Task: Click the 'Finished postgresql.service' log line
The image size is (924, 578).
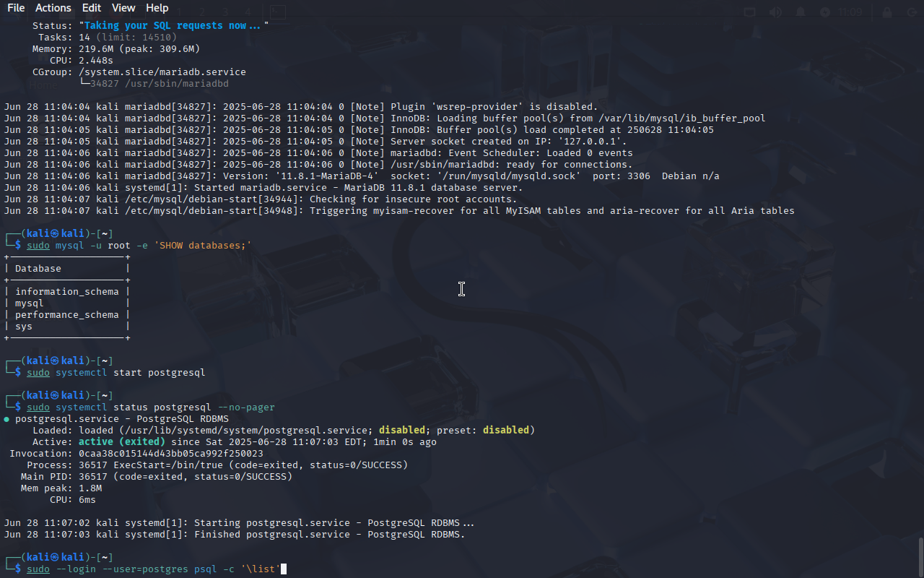Action: 235,535
